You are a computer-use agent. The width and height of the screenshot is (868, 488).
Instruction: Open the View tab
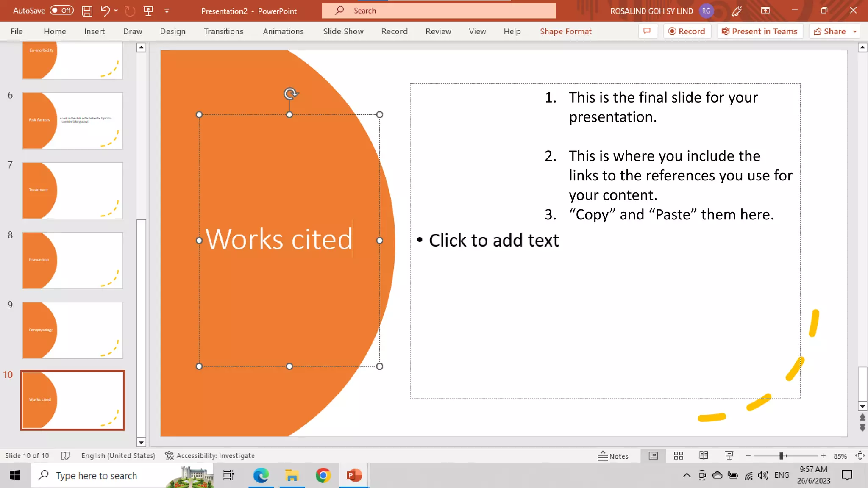pyautogui.click(x=477, y=31)
